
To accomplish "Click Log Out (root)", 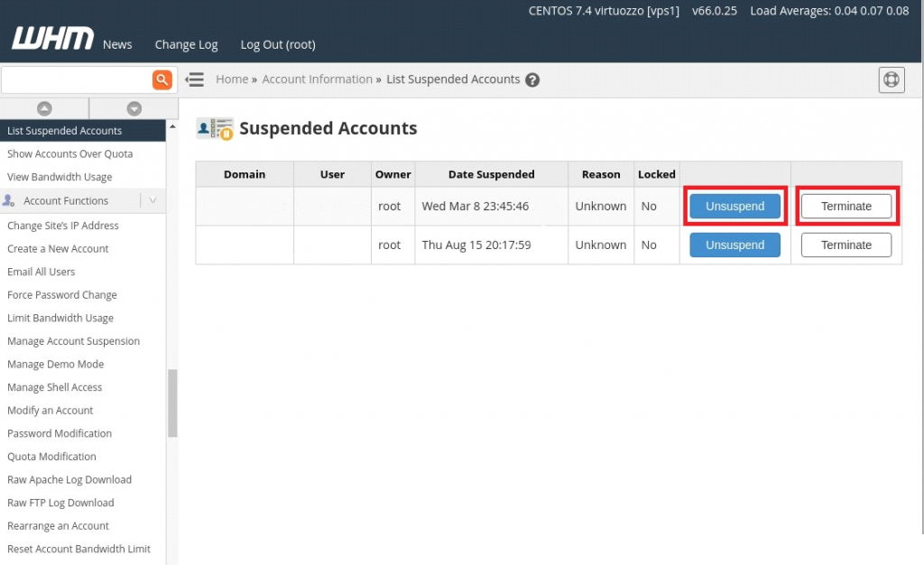I will coord(277,43).
